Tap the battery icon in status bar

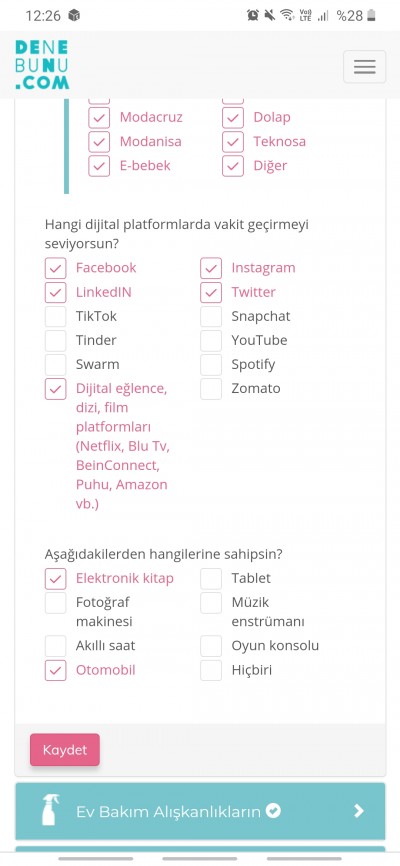tap(371, 15)
